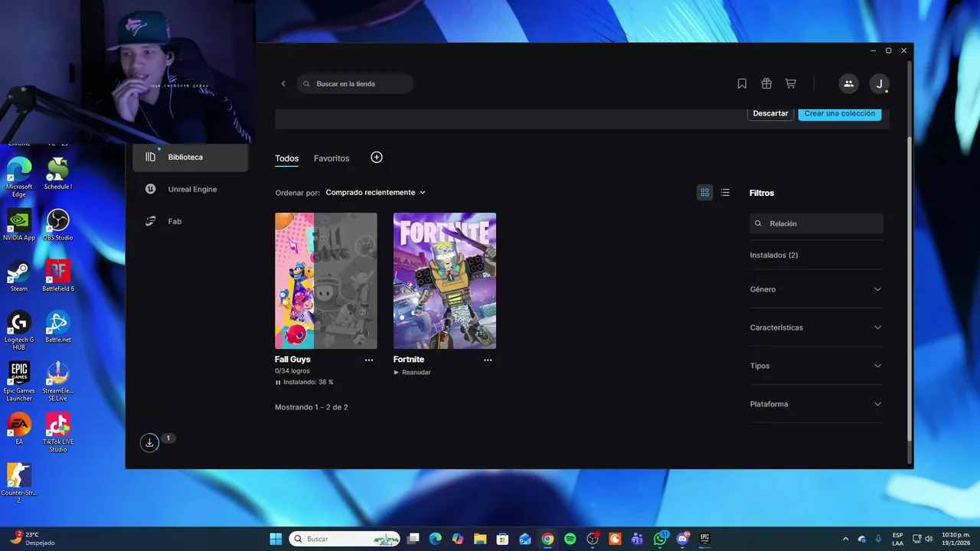Open the EA desktop shortcut
This screenshot has width=980, height=551.
(x=19, y=429)
